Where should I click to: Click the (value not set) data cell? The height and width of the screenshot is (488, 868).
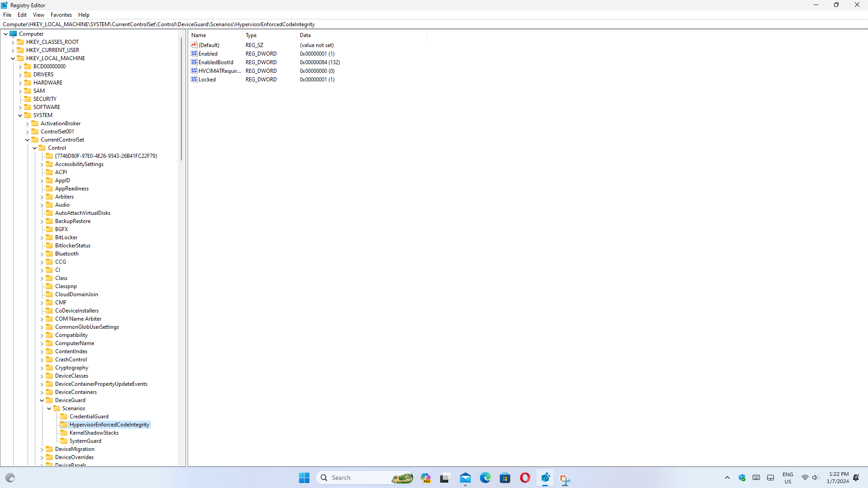(x=317, y=45)
